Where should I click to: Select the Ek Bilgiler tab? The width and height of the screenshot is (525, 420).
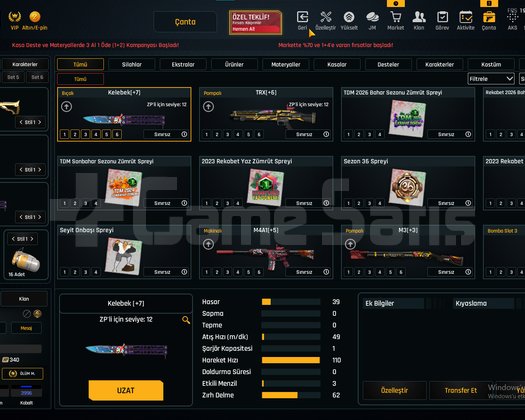click(394, 303)
